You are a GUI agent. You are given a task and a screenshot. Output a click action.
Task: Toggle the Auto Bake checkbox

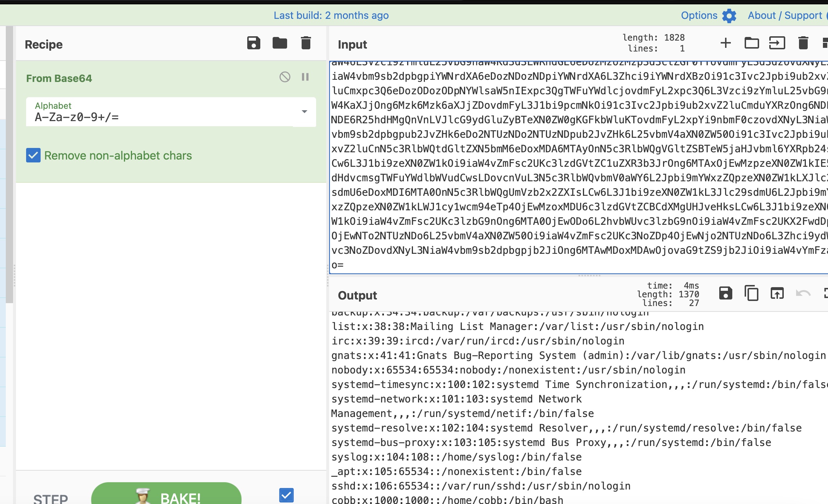point(286,495)
